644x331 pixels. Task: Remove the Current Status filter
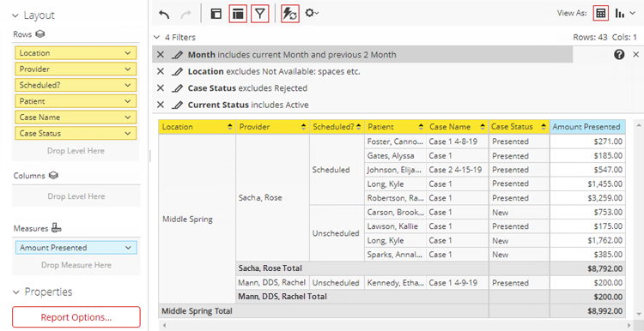[x=161, y=105]
